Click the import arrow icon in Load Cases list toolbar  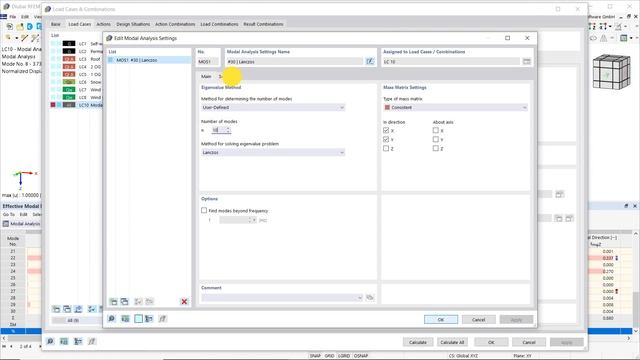[78, 309]
